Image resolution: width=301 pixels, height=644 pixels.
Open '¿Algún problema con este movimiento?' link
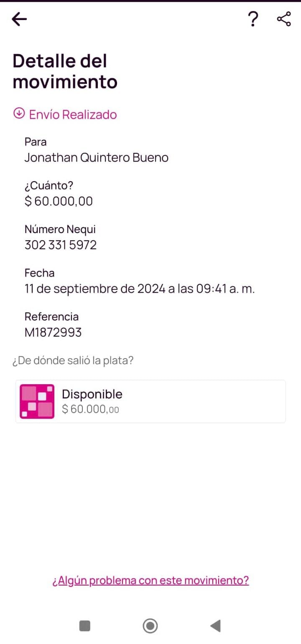click(x=150, y=580)
